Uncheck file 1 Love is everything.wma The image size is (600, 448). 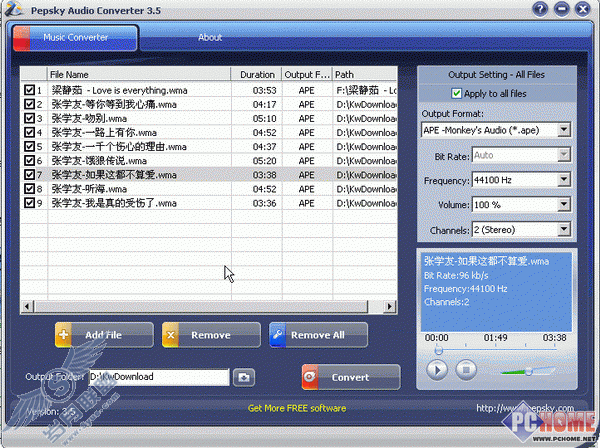tap(29, 90)
